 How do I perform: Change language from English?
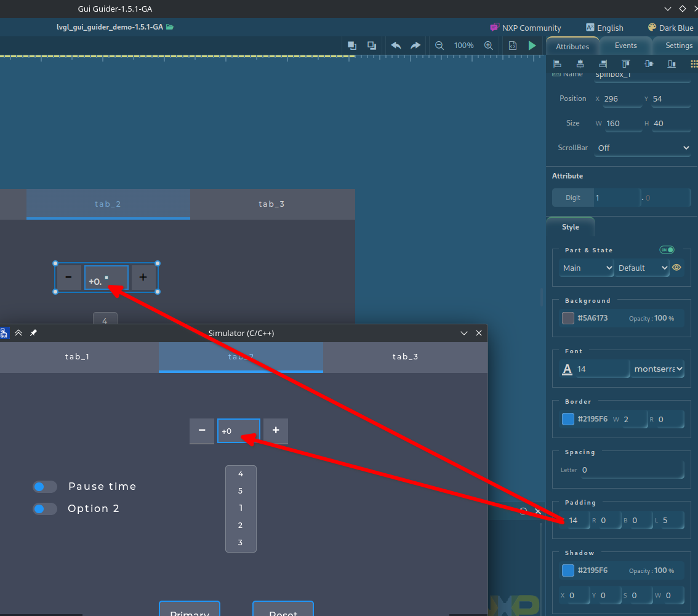click(604, 28)
